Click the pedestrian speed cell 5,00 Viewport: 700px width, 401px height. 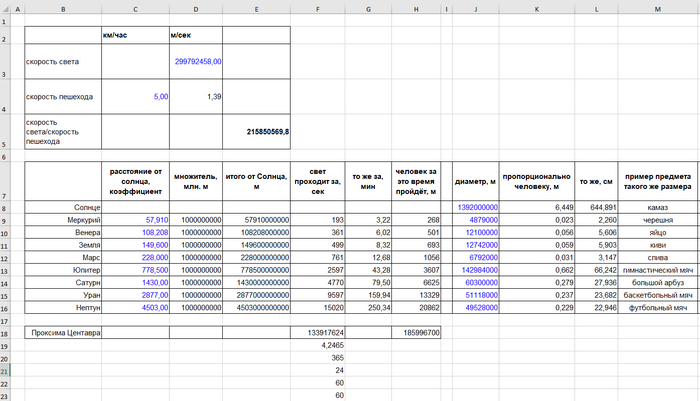(x=135, y=96)
